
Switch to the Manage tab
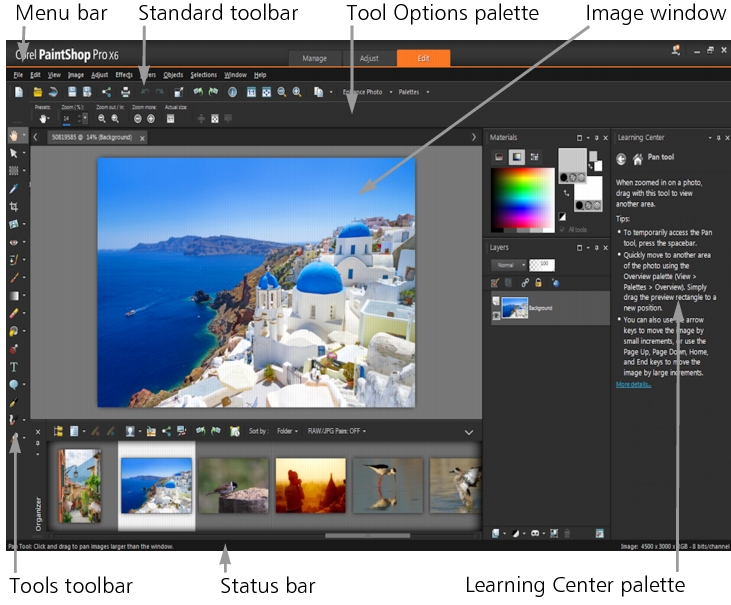click(315, 58)
